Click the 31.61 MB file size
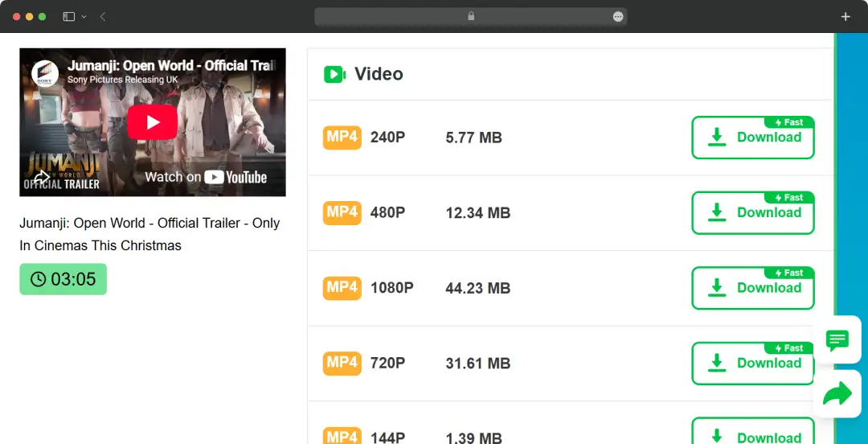Viewport: 868px width, 444px height. [x=478, y=364]
